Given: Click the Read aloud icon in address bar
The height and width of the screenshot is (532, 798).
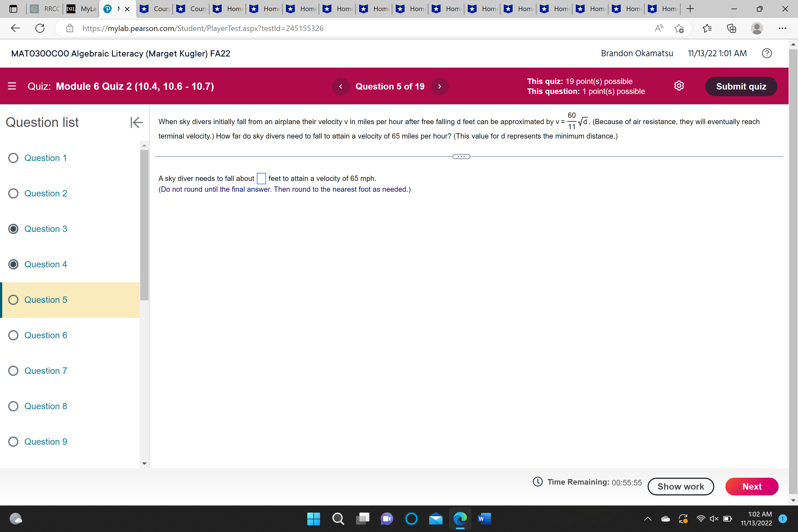Looking at the screenshot, I should click(659, 28).
